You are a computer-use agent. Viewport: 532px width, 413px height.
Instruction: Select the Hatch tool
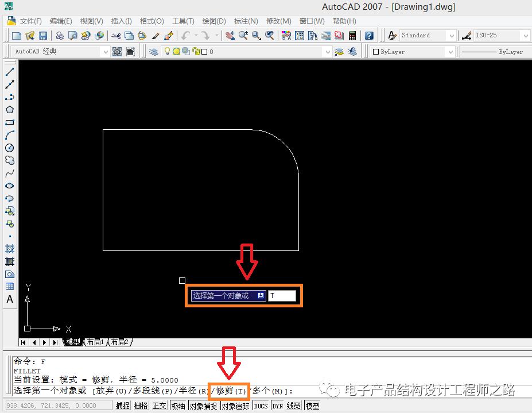(x=10, y=249)
